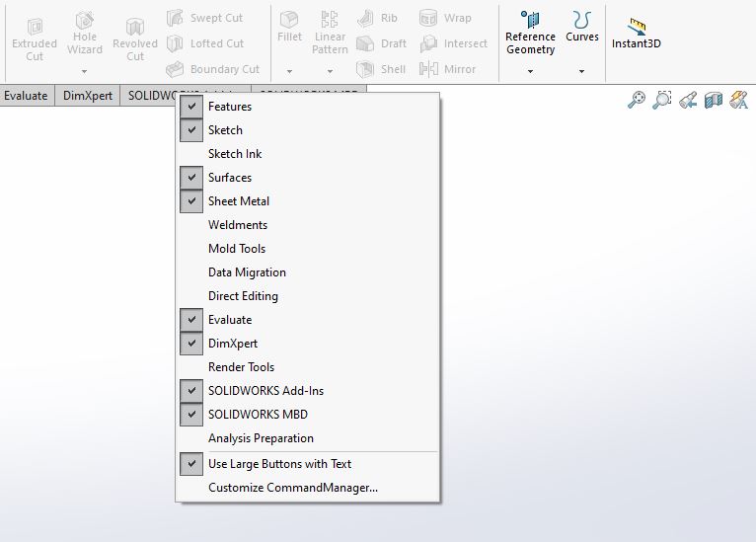Open Customize CommandManager...
The width and height of the screenshot is (756, 542).
(293, 488)
